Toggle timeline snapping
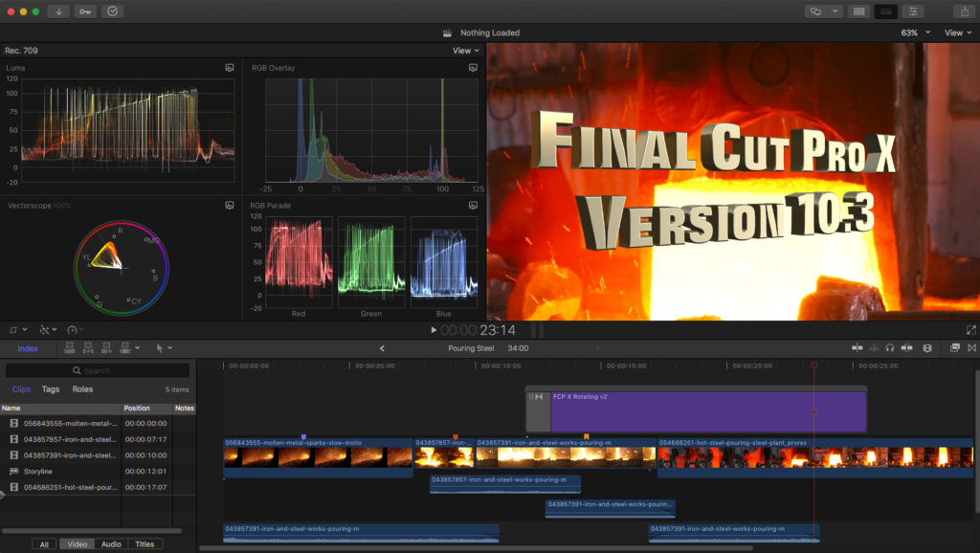Viewport: 980px width, 553px height. pyautogui.click(x=907, y=348)
